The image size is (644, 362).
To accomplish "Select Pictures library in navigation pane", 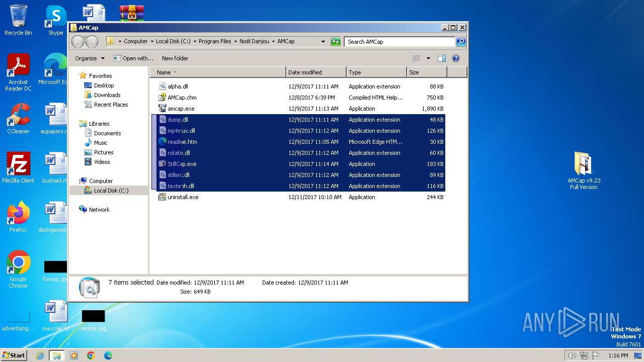I will click(104, 152).
